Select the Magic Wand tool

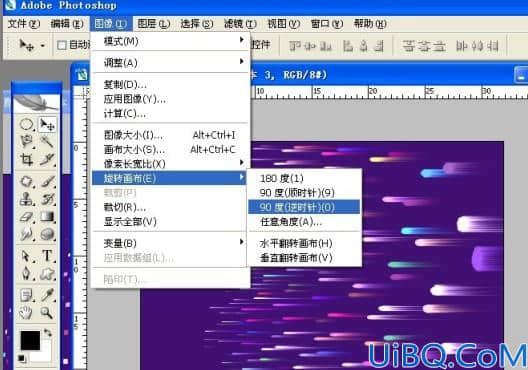(47, 141)
